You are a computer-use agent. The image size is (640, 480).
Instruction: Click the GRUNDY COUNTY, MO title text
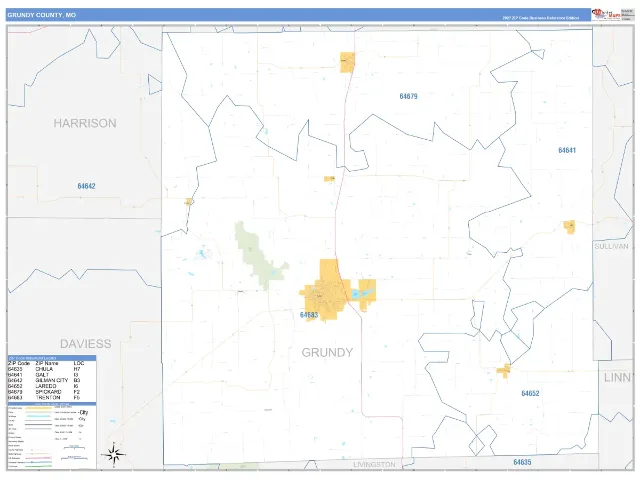pos(42,15)
